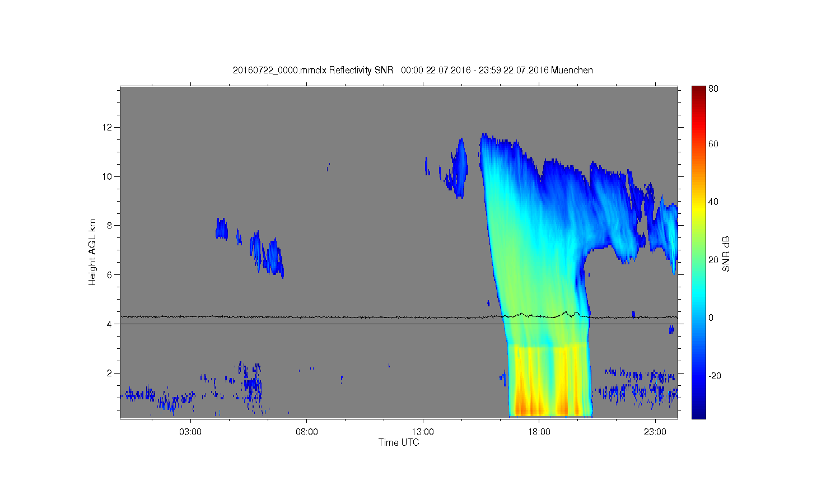Click the 18:00 time tick label
Viewport: 840px width, 504px height.
click(x=539, y=432)
